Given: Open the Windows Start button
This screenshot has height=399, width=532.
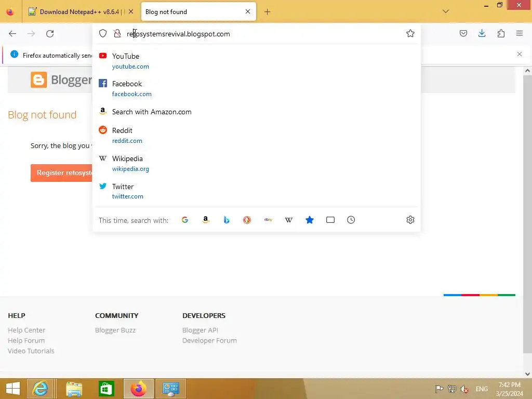Looking at the screenshot, I should coord(13,389).
